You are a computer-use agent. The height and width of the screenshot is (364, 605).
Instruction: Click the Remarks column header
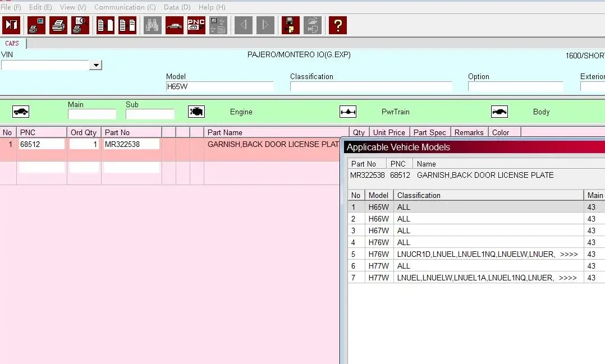(x=469, y=132)
